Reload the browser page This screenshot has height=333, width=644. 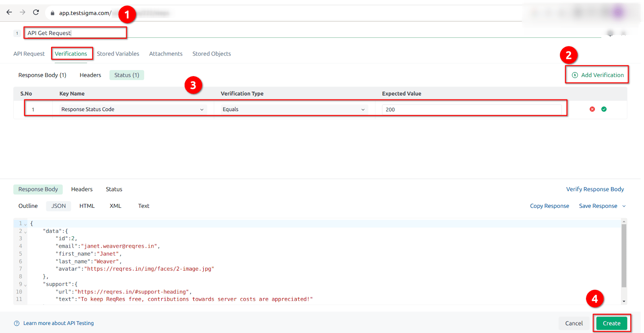(36, 12)
